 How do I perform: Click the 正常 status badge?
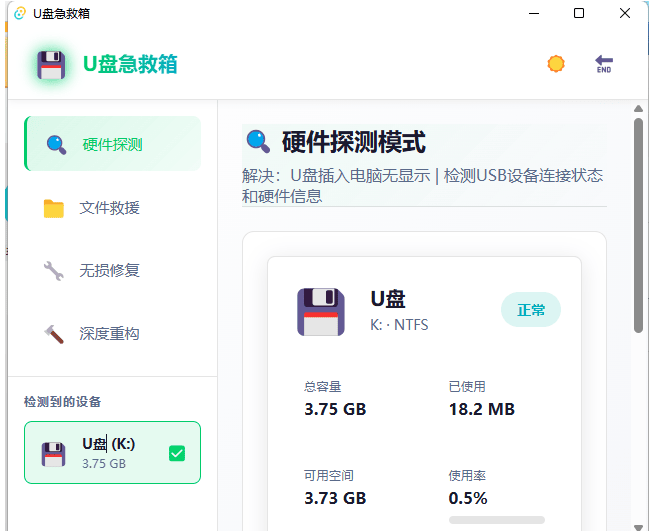point(531,310)
